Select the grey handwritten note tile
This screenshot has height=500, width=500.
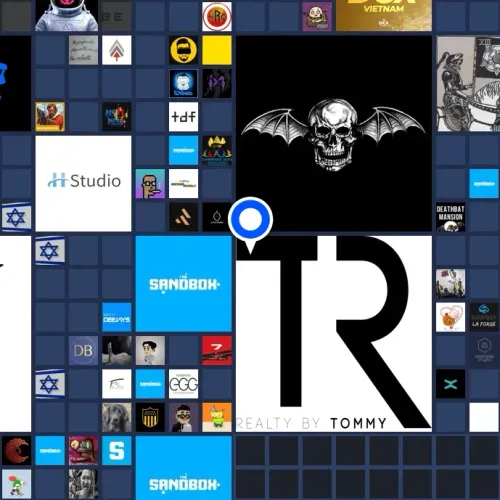pyautogui.click(x=83, y=50)
